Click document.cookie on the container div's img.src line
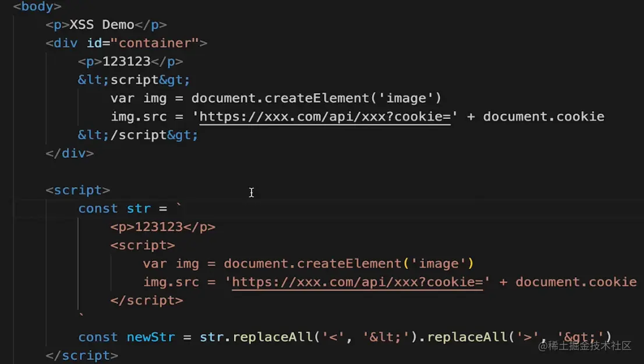Screen dimensions: 644x364 pos(543,116)
